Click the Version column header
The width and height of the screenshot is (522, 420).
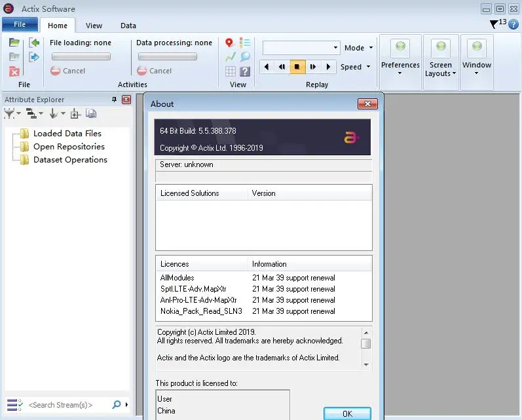(x=310, y=193)
